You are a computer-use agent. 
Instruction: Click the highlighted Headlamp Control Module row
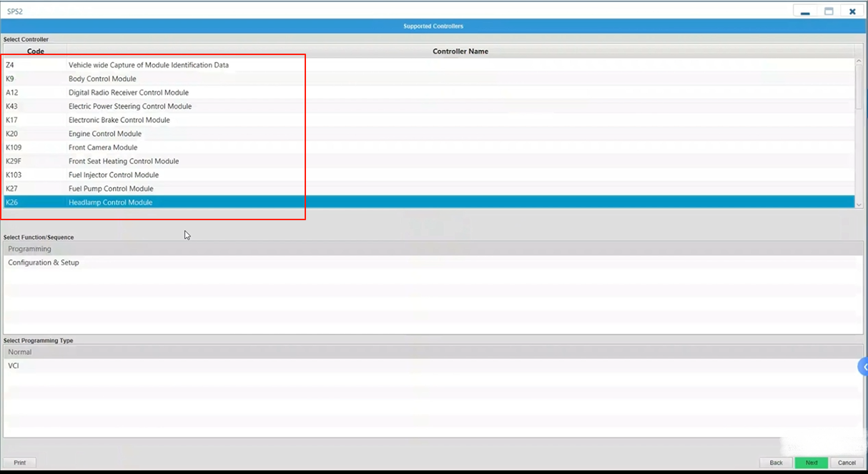[110, 202]
